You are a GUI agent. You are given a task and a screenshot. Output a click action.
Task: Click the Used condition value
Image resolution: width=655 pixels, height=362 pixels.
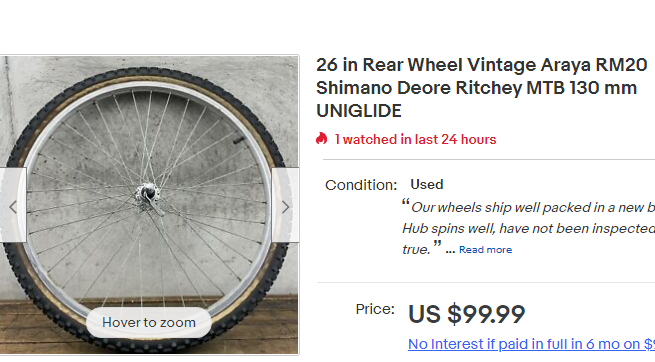tap(427, 184)
